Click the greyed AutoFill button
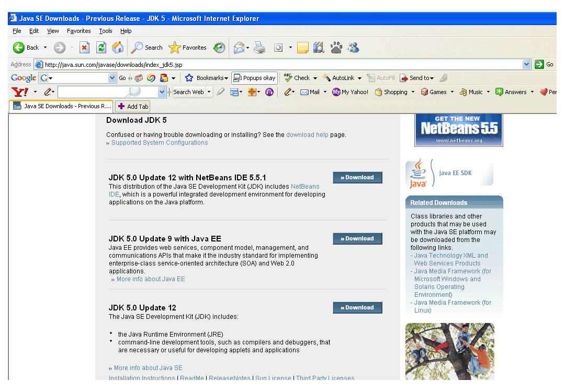Image resolution: width=565 pixels, height=392 pixels. (x=381, y=78)
